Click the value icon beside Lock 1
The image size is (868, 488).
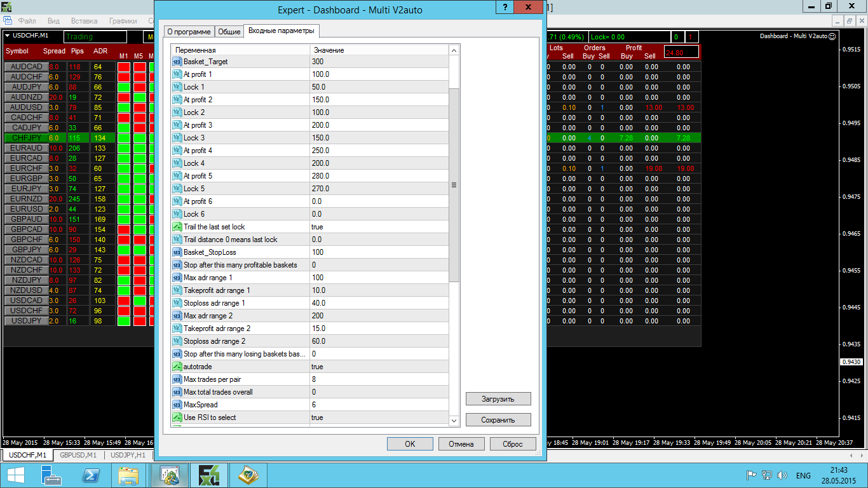click(x=177, y=87)
